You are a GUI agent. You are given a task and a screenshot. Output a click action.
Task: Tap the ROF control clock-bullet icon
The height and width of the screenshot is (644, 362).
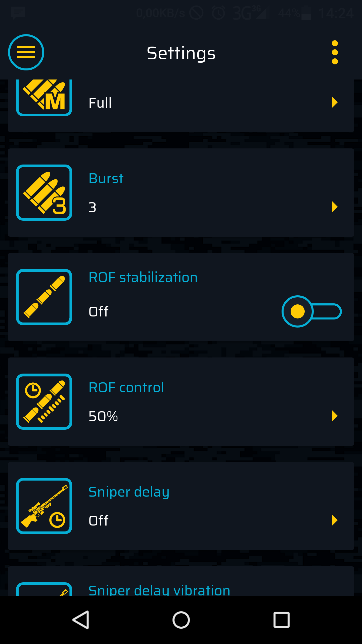44,401
